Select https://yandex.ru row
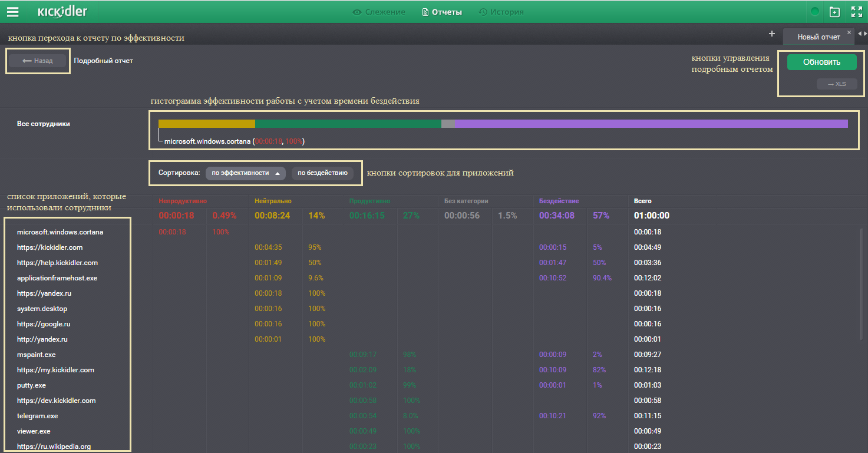The height and width of the screenshot is (453, 868). pos(44,293)
